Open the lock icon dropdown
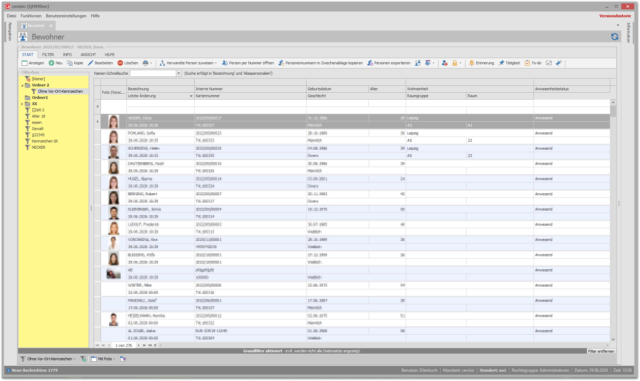 pyautogui.click(x=460, y=63)
